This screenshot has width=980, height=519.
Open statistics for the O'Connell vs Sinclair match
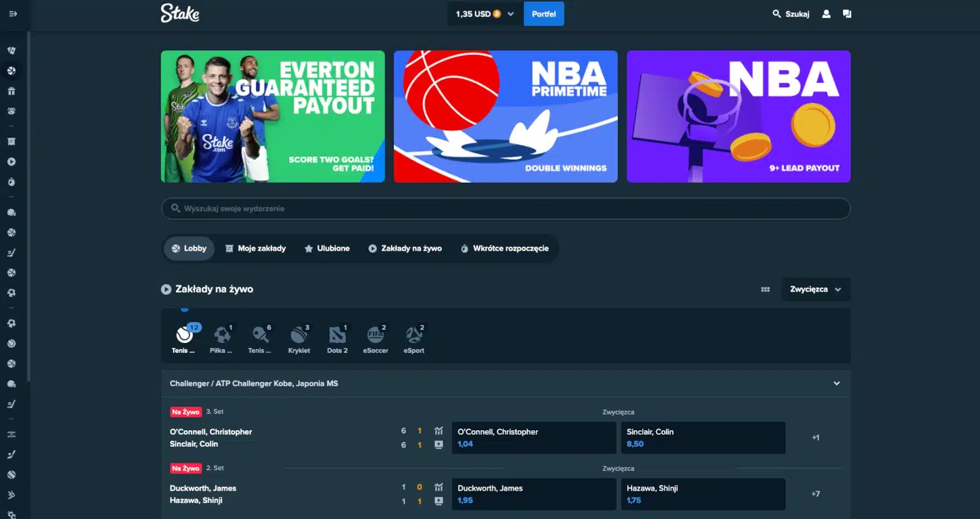pyautogui.click(x=439, y=431)
